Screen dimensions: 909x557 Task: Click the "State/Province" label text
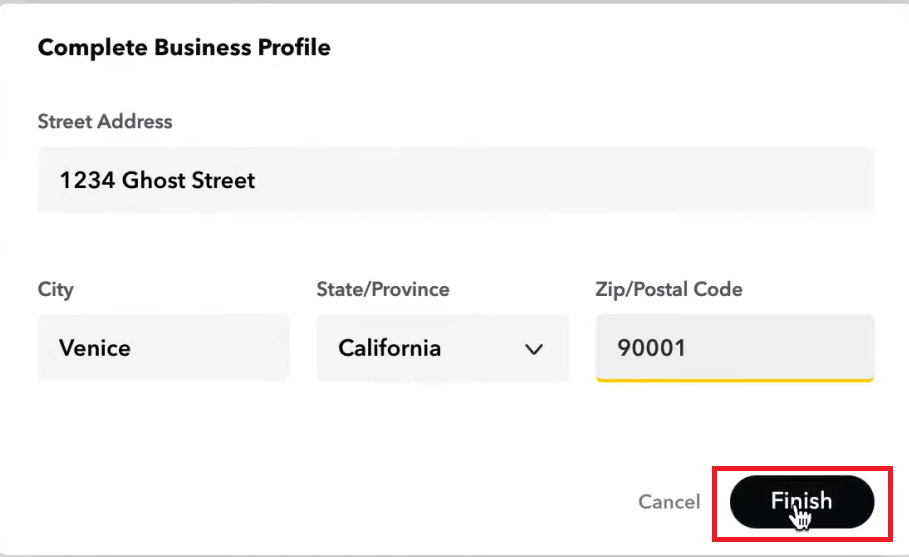(x=383, y=290)
